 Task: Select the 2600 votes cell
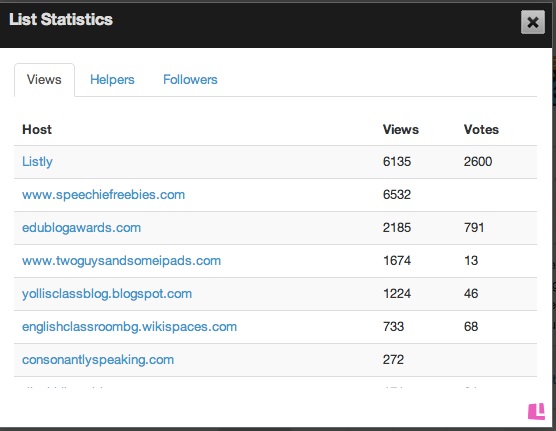478,162
